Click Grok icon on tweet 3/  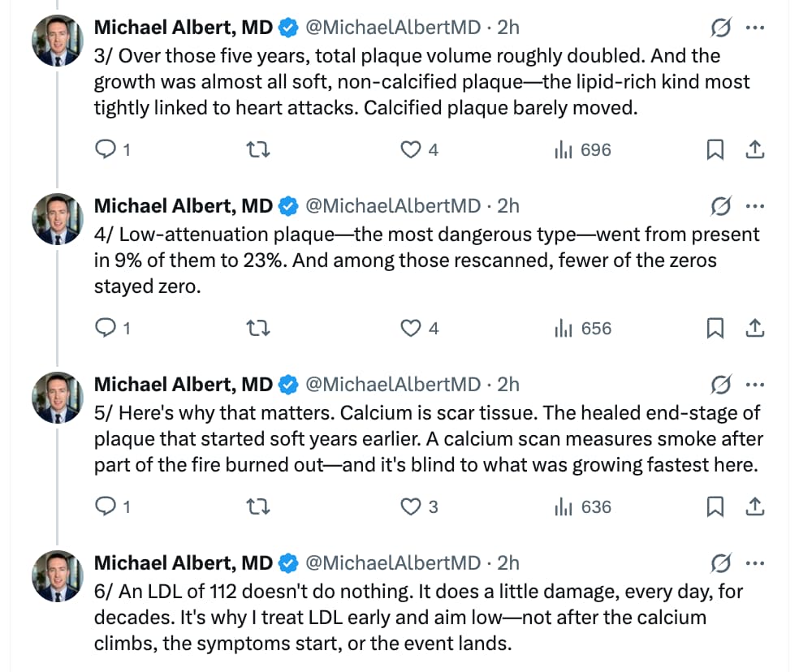[x=721, y=28]
